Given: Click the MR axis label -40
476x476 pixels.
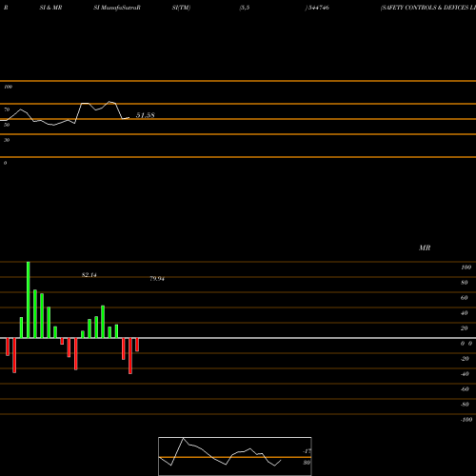Looking at the screenshot, I should [x=465, y=374].
